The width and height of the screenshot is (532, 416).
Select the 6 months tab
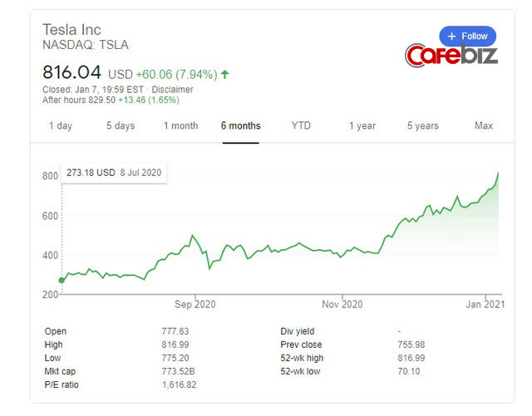pyautogui.click(x=240, y=126)
